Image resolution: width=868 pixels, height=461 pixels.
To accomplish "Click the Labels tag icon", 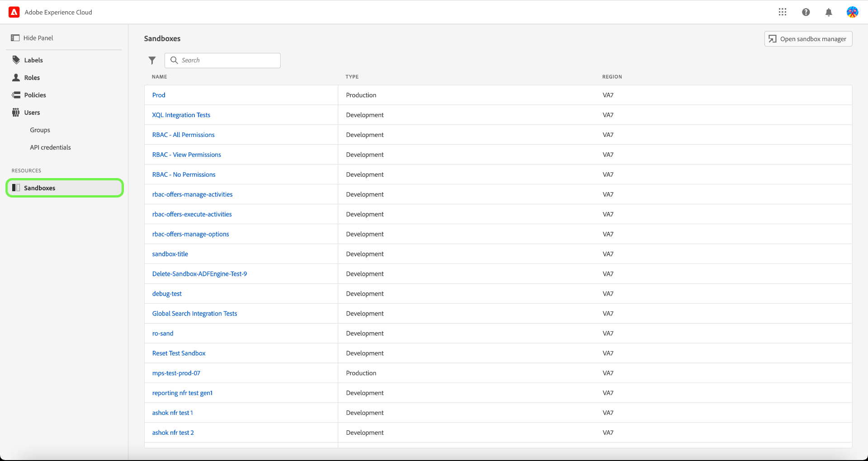I will (16, 59).
